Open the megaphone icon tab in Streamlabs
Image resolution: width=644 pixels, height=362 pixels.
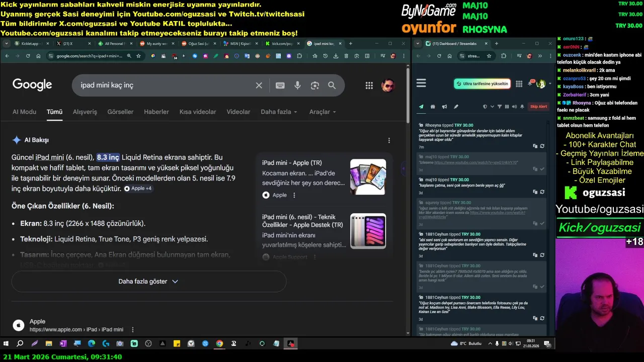point(444,107)
